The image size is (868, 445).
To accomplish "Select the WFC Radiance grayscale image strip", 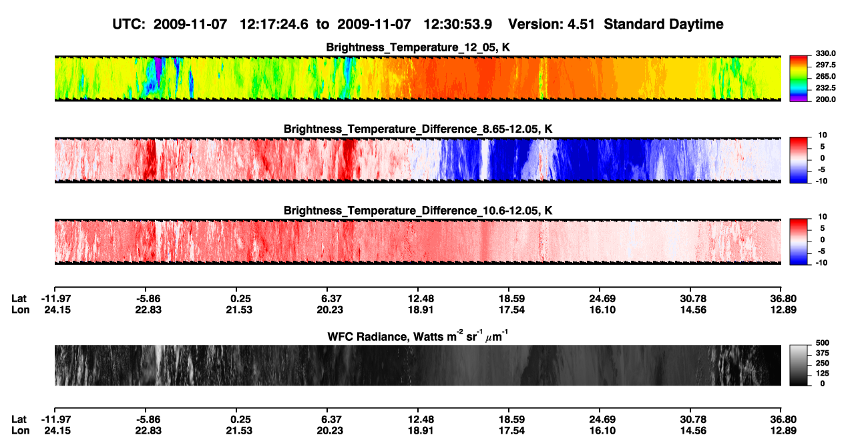I will coord(417,366).
